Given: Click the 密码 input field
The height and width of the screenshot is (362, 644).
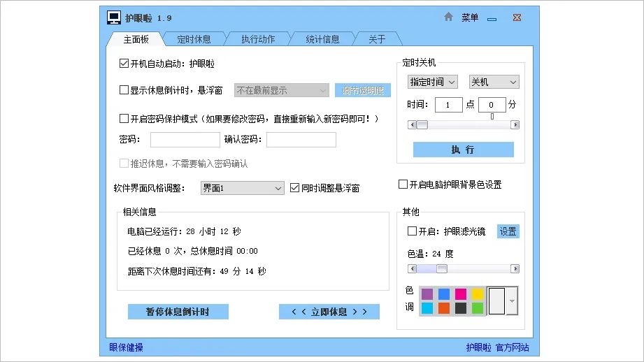Looking at the screenshot, I should 185,140.
